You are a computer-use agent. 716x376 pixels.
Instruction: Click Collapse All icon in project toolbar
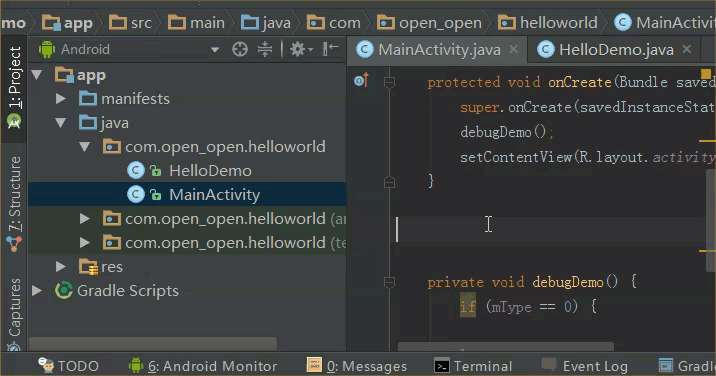265,49
